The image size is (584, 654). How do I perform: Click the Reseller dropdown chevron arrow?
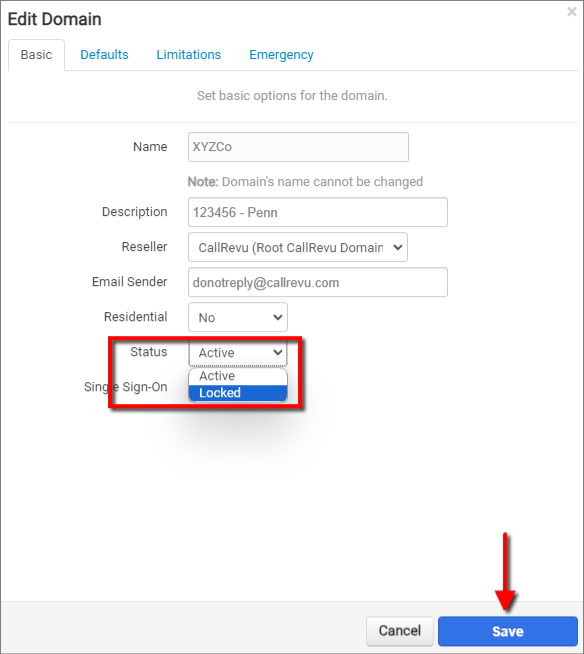398,247
